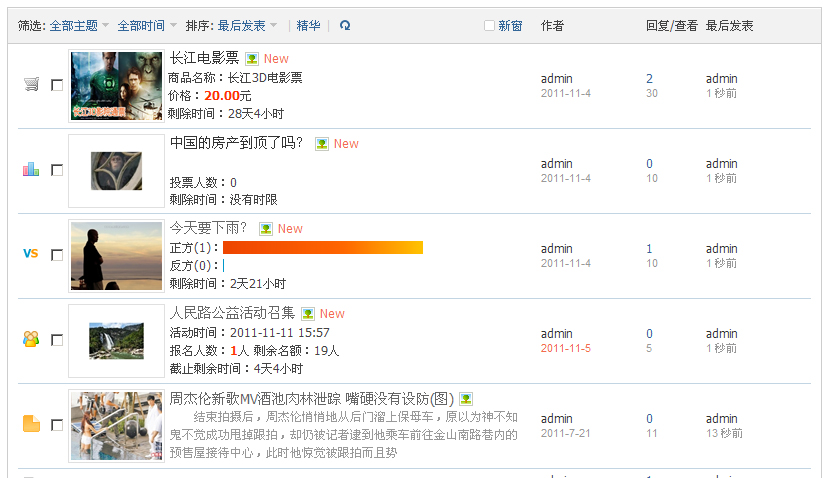Toggle the 新窗 new window checkbox

tap(489, 25)
